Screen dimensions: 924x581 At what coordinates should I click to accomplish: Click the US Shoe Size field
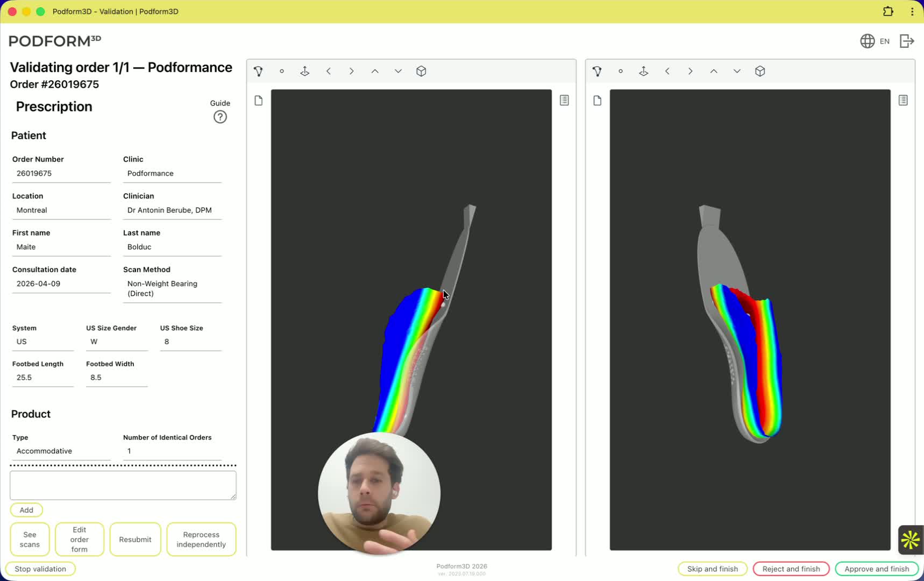(x=190, y=342)
